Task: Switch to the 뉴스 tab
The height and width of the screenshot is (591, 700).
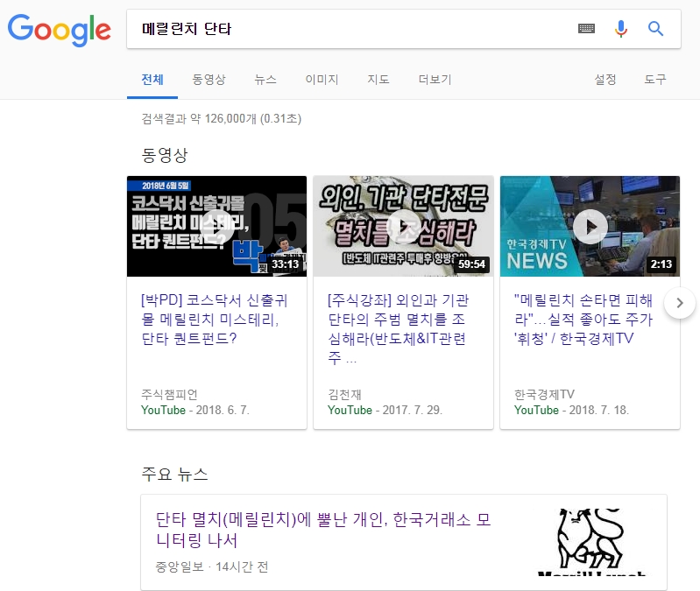Action: pos(265,80)
